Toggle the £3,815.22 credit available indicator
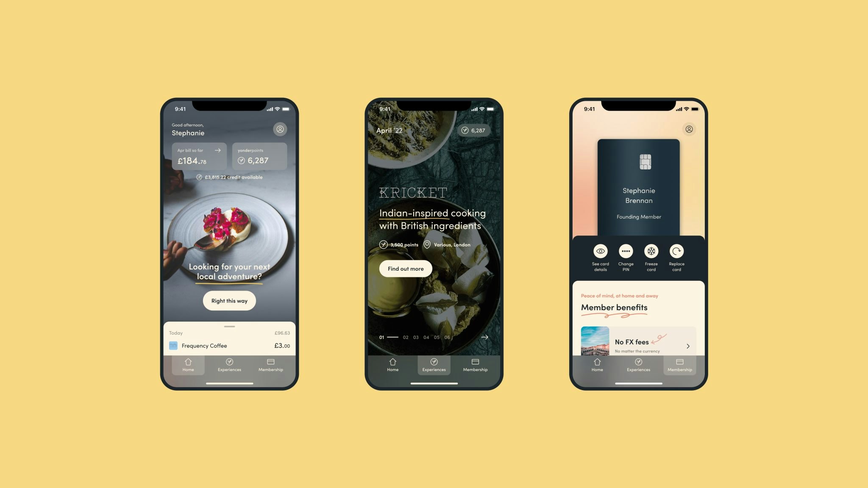The width and height of the screenshot is (868, 488). pyautogui.click(x=229, y=177)
